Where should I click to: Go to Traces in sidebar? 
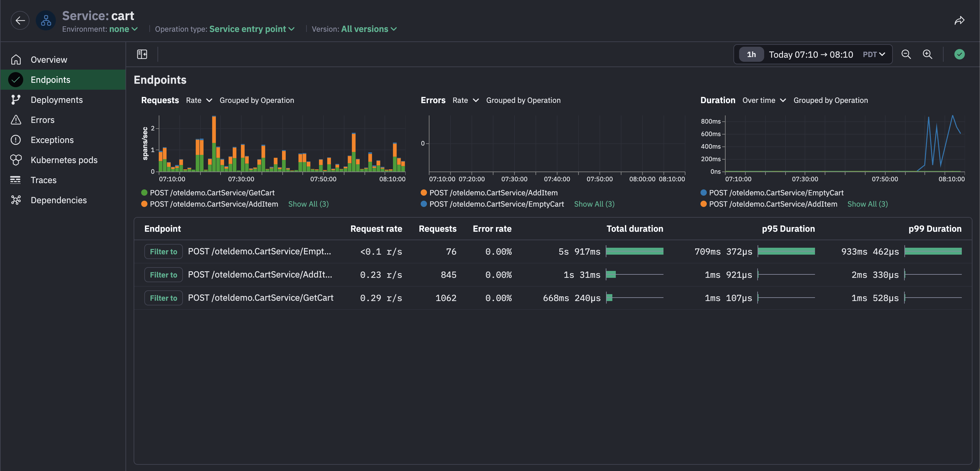tap(43, 180)
